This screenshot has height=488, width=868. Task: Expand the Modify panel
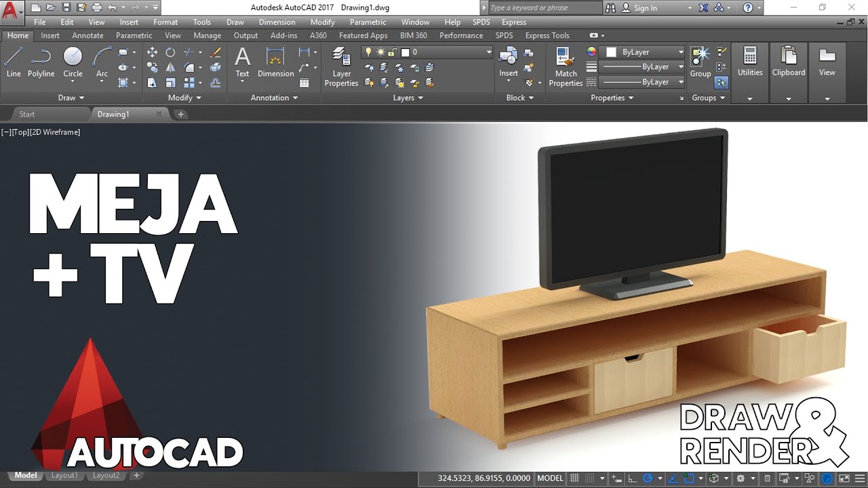[x=184, y=98]
